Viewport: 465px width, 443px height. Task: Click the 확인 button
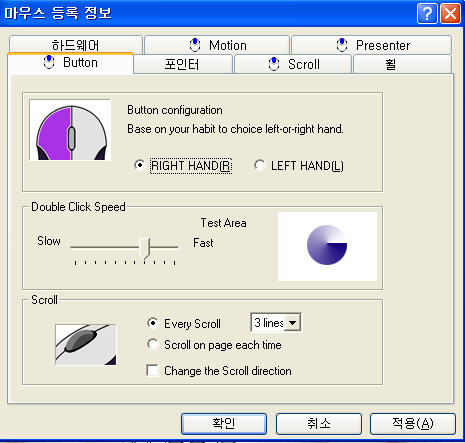[224, 424]
